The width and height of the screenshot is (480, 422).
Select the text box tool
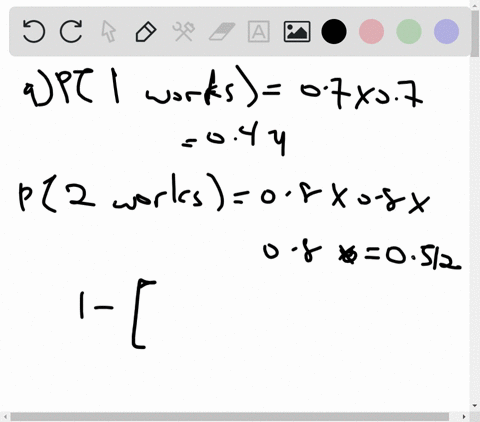click(259, 31)
